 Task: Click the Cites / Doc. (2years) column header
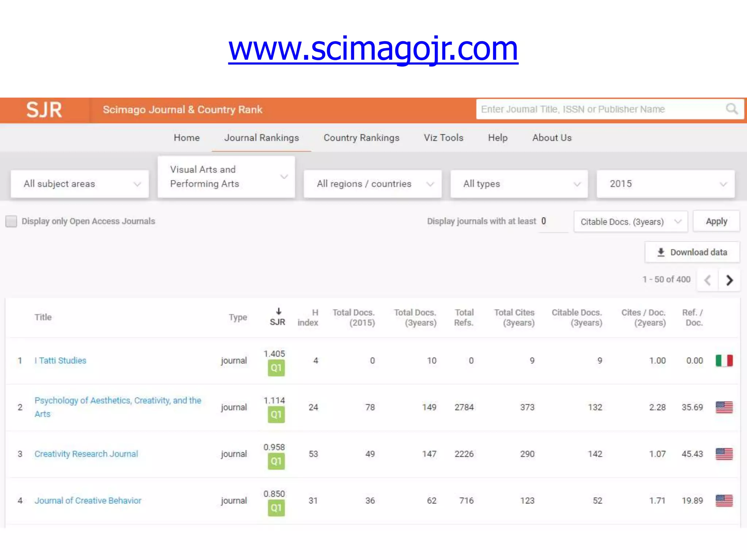643,317
